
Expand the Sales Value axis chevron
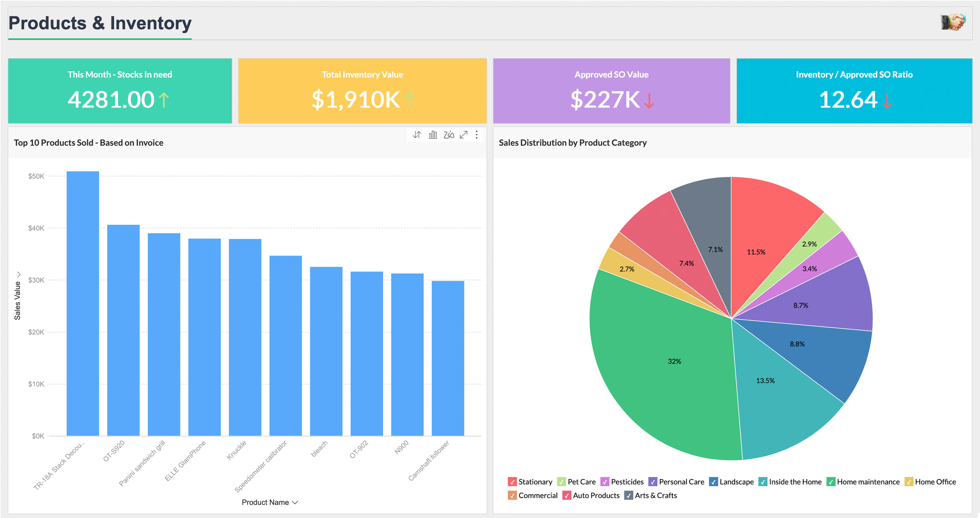click(x=18, y=275)
